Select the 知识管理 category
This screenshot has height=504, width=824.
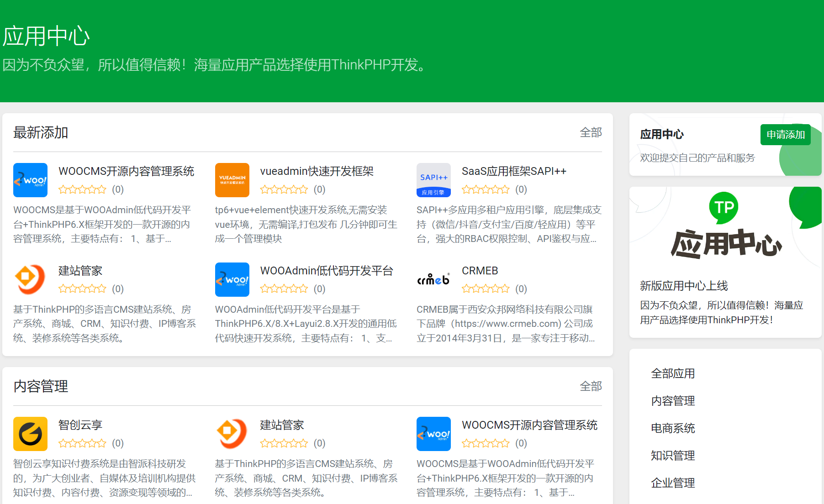(x=673, y=456)
